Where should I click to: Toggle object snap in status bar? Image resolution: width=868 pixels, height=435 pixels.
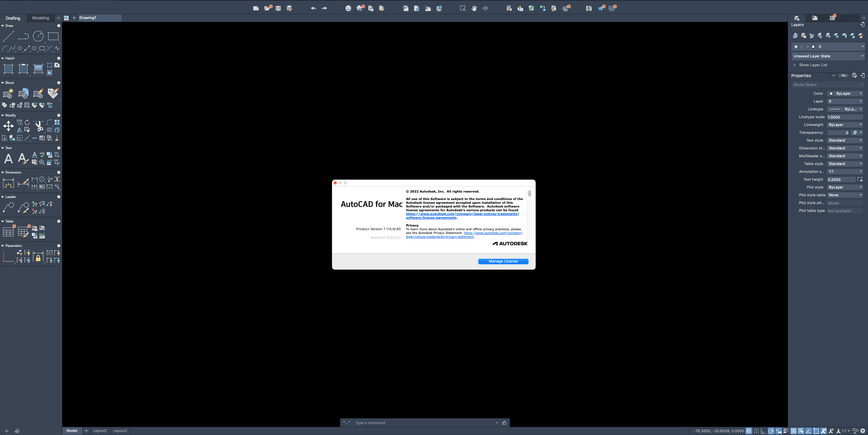[x=816, y=431]
